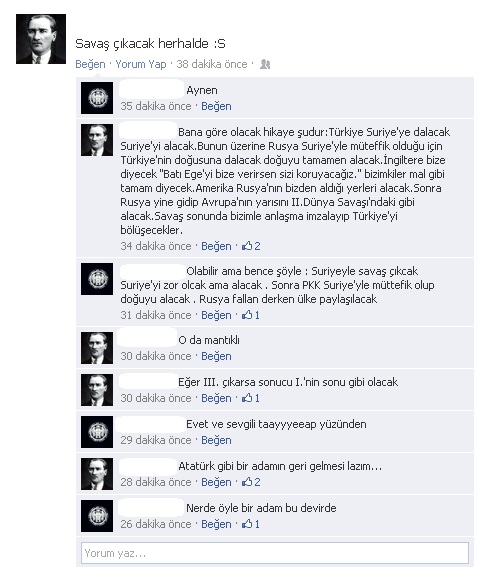Screen dimensions: 477x567
Task: Click the 'Yorum yaz...' comment input box
Action: (275, 553)
